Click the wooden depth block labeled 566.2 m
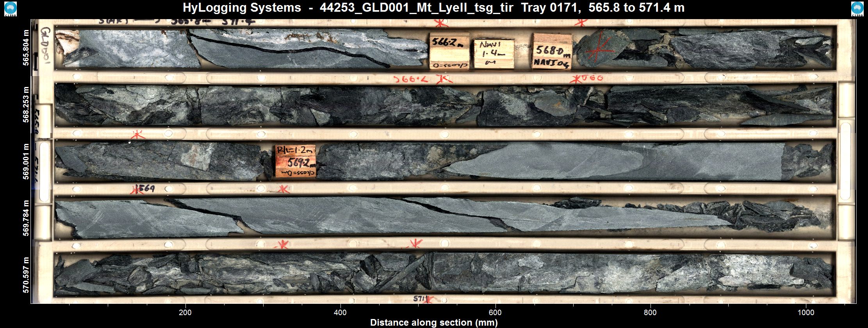This screenshot has height=328, width=868. tap(449, 51)
